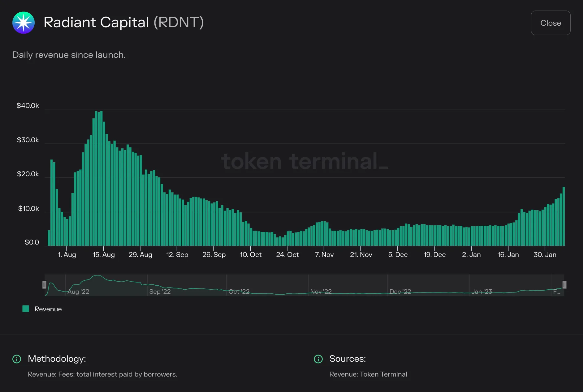The image size is (583, 392).
Task: Click the 24. Oct x-axis label
Action: pos(287,254)
